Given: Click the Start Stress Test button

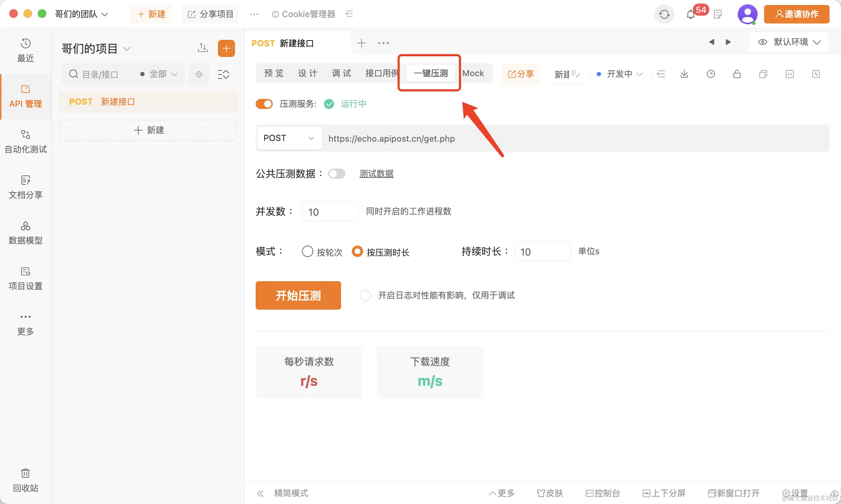Looking at the screenshot, I should (x=298, y=295).
